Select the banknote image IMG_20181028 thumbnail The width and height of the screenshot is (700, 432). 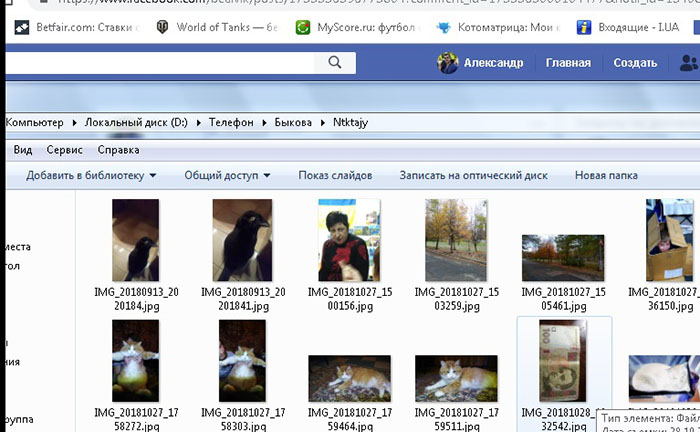(x=563, y=362)
